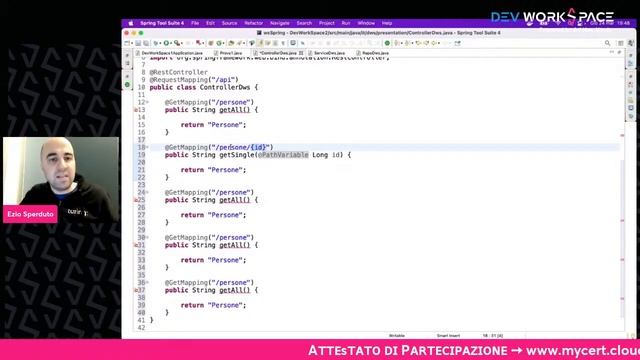The width and height of the screenshot is (640, 360).
Task: Click the getSingle method name
Action: coord(237,155)
